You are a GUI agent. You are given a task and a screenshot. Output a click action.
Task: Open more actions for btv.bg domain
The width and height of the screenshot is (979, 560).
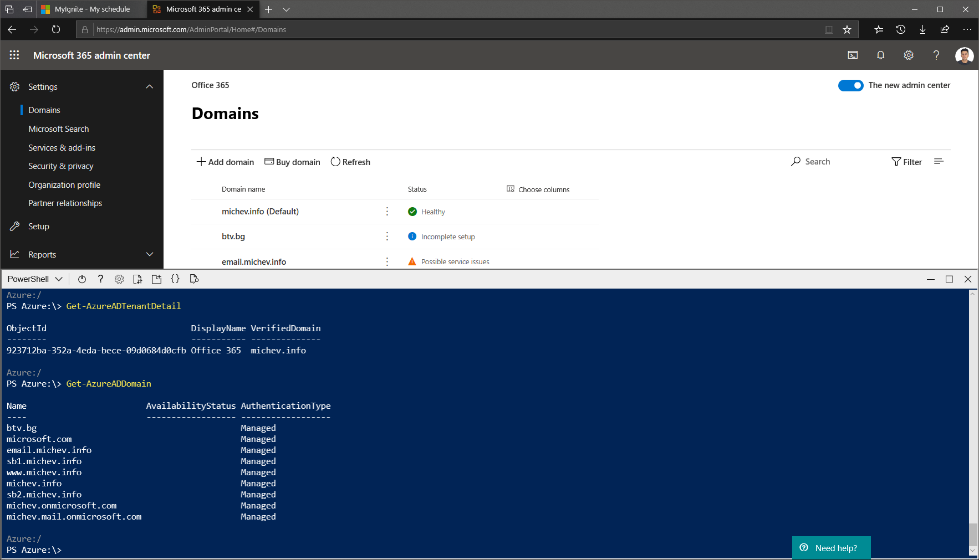(387, 237)
